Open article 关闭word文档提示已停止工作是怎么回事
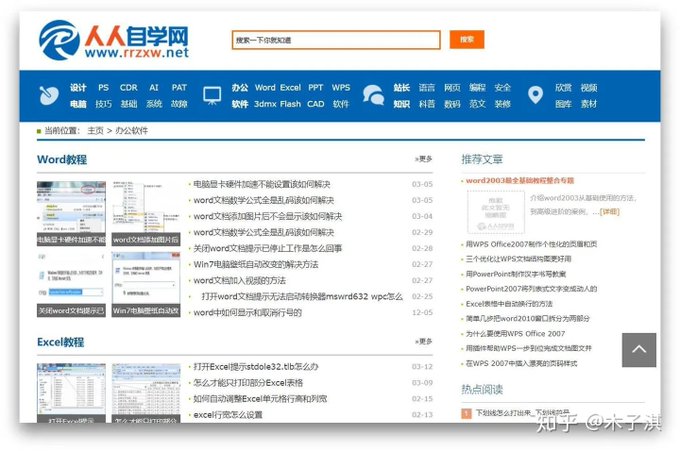 (x=268, y=248)
